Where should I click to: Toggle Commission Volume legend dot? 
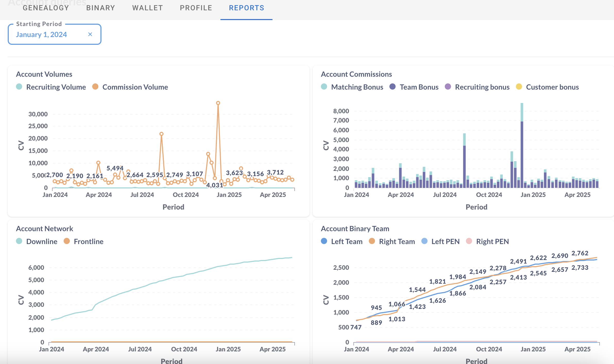95,87
